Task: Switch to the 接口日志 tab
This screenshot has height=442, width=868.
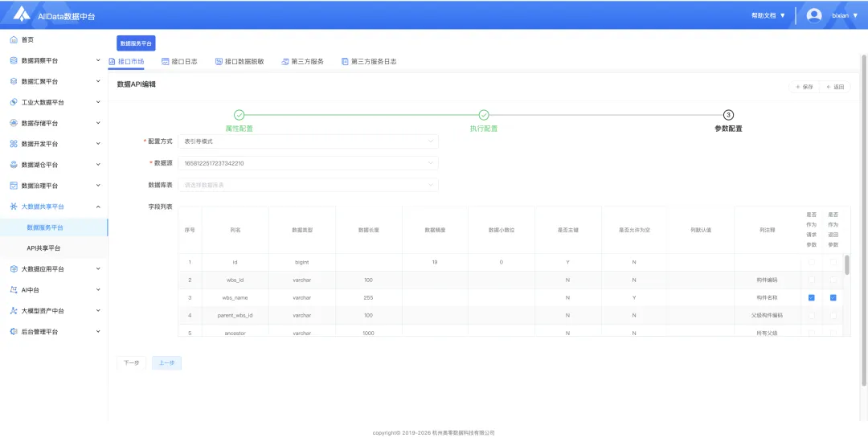Action: (179, 61)
